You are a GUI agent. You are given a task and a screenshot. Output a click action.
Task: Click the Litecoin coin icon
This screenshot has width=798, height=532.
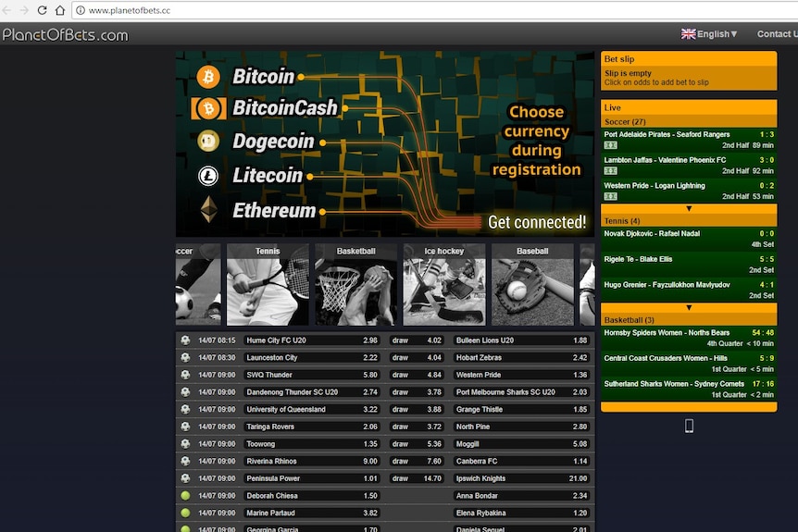(x=208, y=176)
